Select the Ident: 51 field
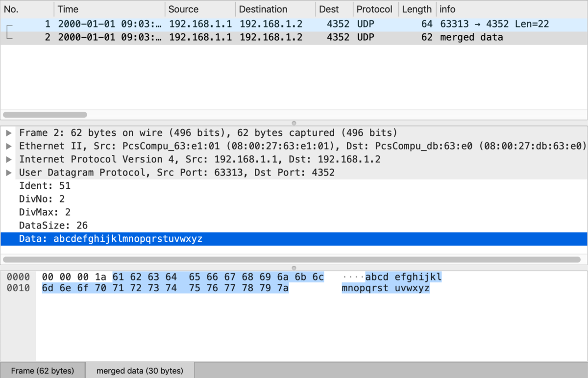The width and height of the screenshot is (588, 378). point(45,186)
